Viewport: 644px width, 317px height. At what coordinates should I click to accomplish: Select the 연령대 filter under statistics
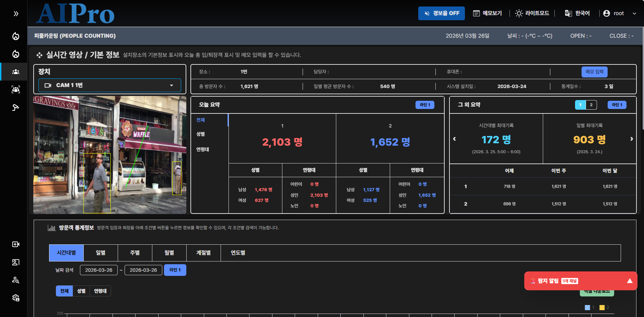point(99,291)
